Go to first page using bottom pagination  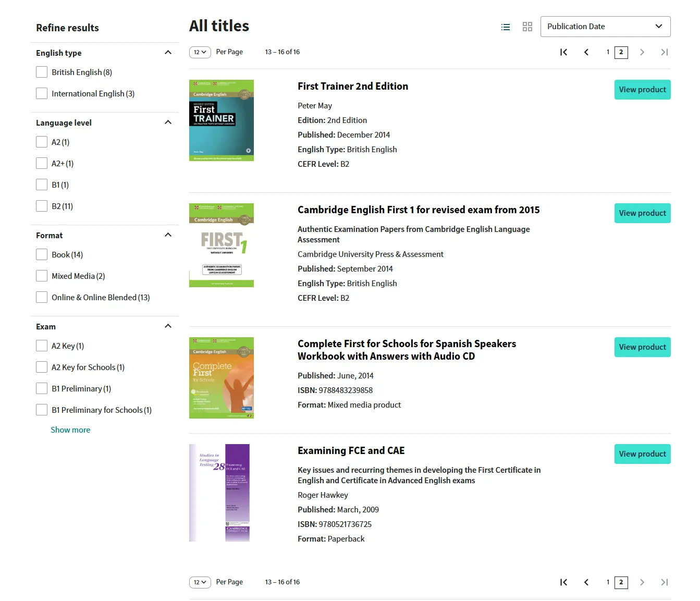pos(563,582)
